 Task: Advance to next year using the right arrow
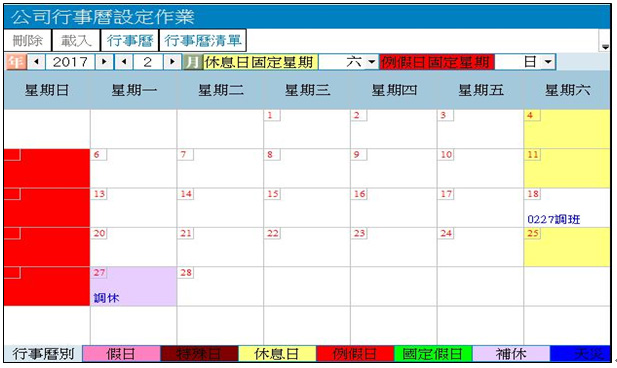click(x=104, y=62)
